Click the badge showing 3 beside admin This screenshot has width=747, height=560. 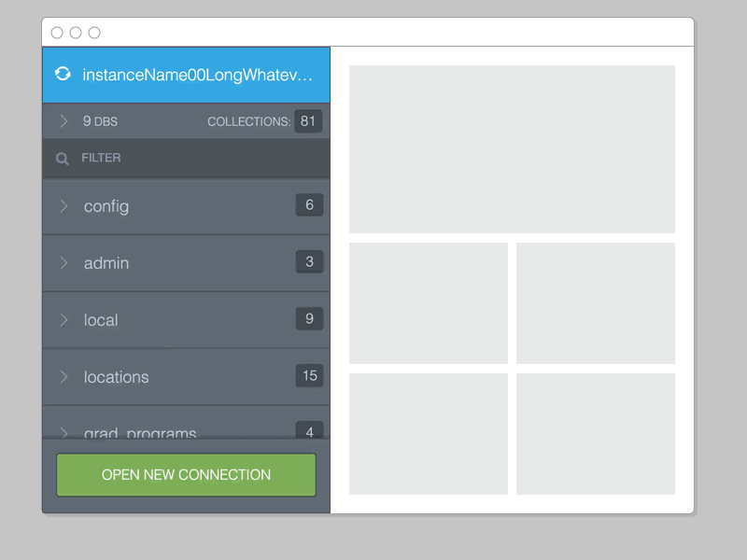point(309,262)
